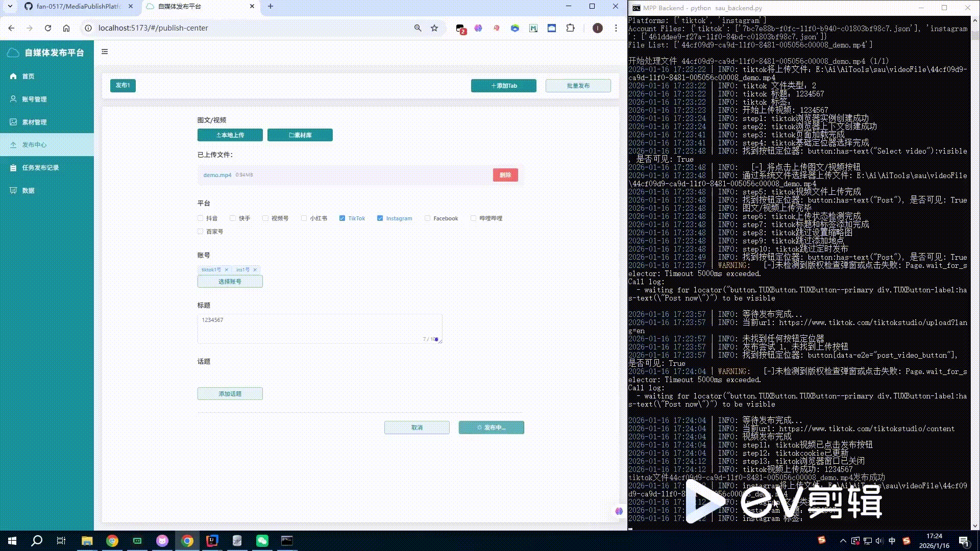Image resolution: width=980 pixels, height=551 pixels.
Task: Expand the system tray hidden icons chevron
Action: [x=843, y=541]
